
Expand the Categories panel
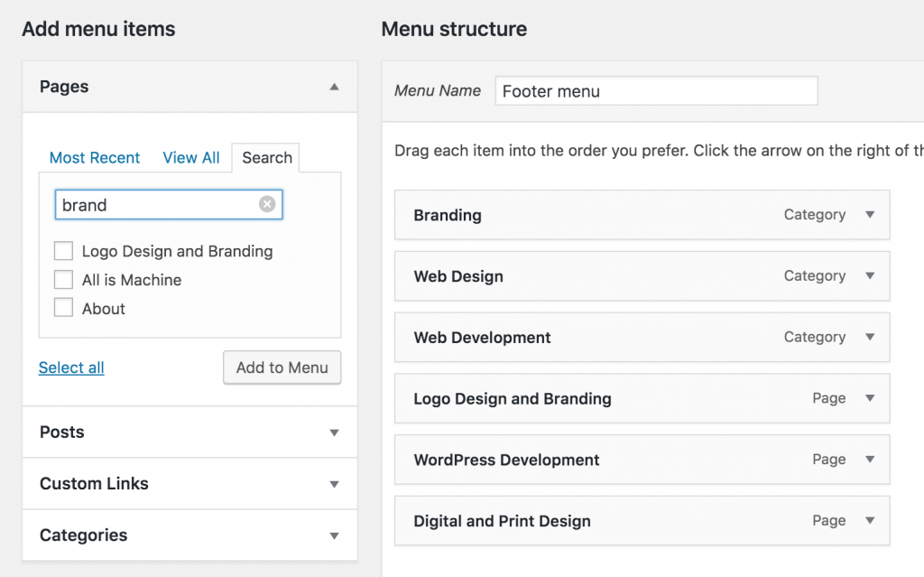coord(334,535)
